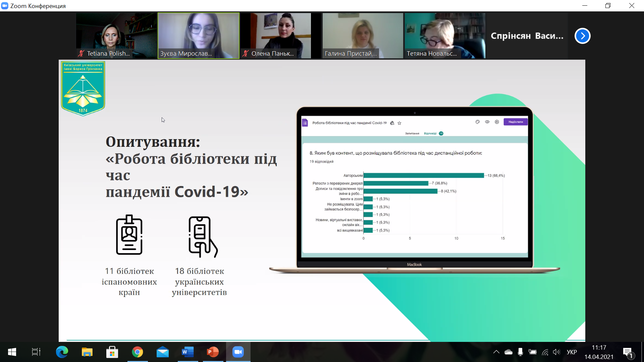Viewport: 644px width, 362px height.
Task: Open Task View on taskbar
Action: click(36, 352)
